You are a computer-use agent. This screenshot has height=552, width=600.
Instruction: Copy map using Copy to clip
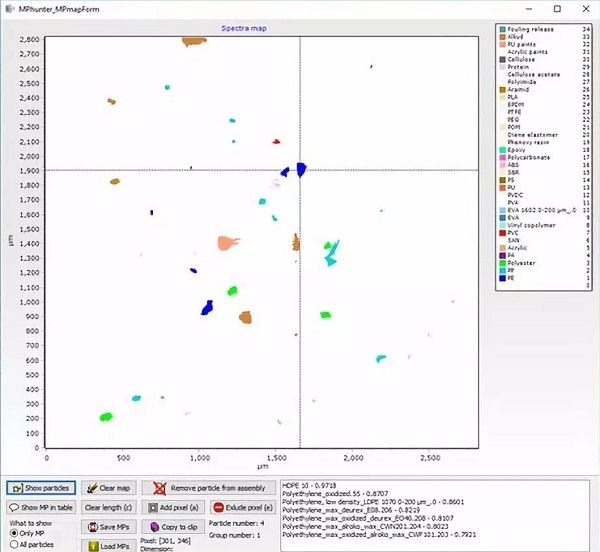click(172, 527)
